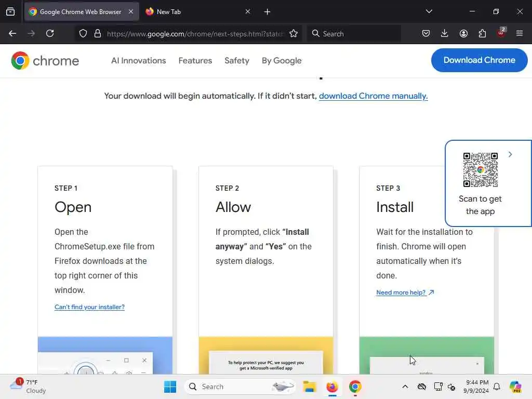Open uBlock extension icon with badge
This screenshot has height=399, width=532.
point(501,32)
